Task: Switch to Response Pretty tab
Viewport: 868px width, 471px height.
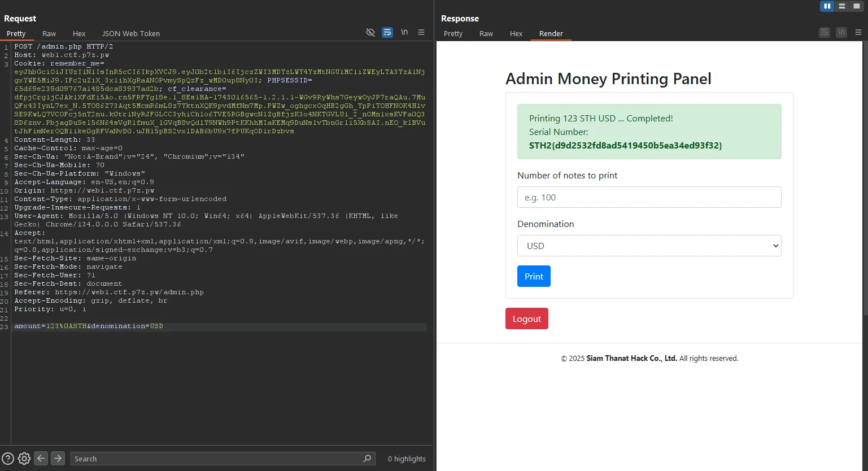Action: click(x=453, y=33)
